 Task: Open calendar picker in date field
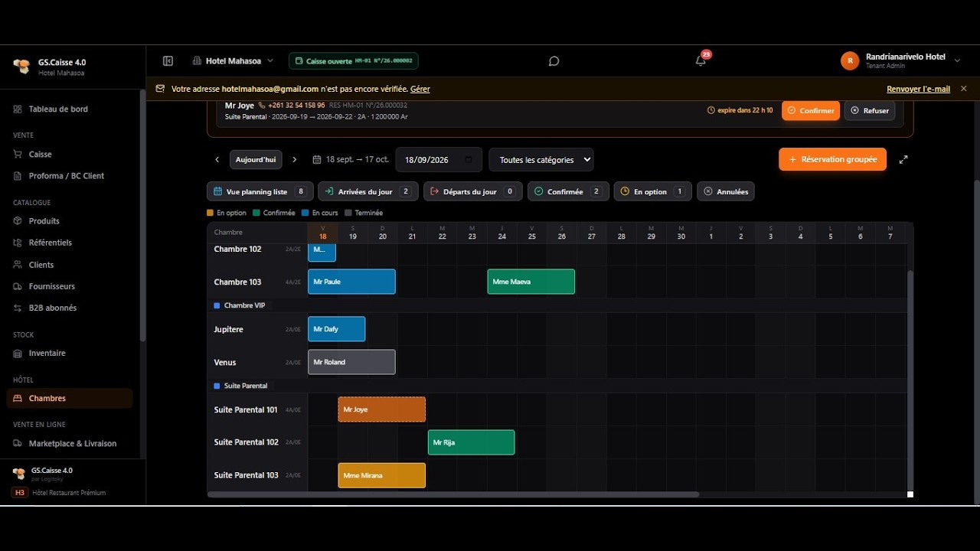point(469,160)
